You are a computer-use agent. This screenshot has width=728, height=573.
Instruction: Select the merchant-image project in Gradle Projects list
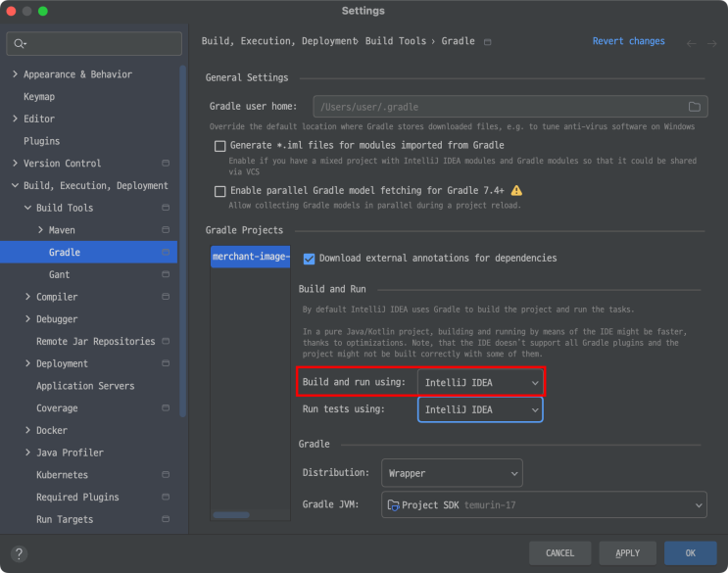[x=251, y=257]
